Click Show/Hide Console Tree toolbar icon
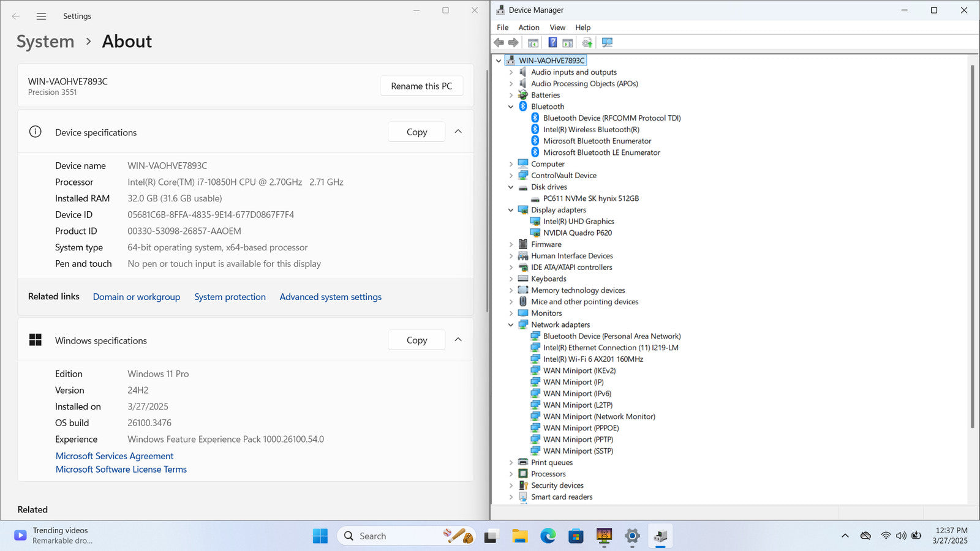The height and width of the screenshot is (551, 980). (533, 42)
